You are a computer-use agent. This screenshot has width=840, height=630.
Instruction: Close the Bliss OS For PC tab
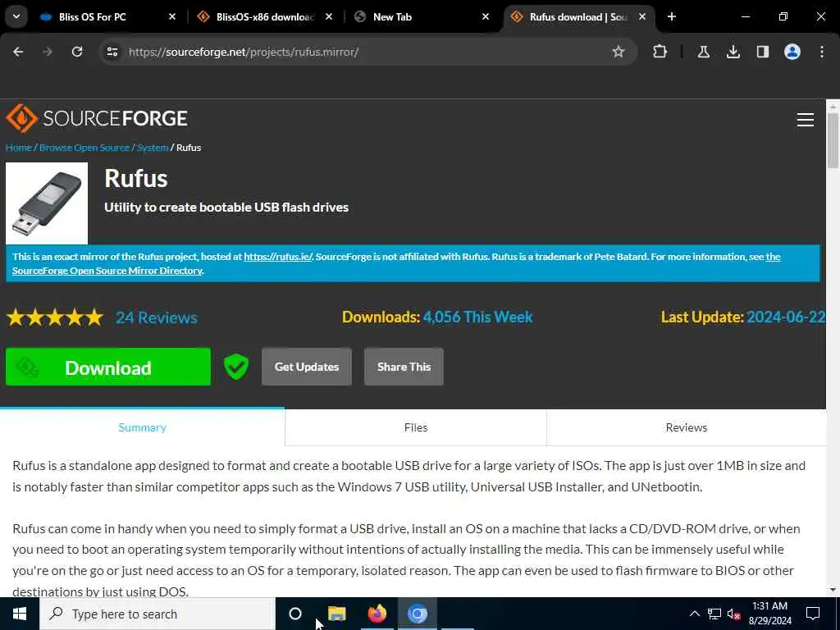click(x=172, y=16)
